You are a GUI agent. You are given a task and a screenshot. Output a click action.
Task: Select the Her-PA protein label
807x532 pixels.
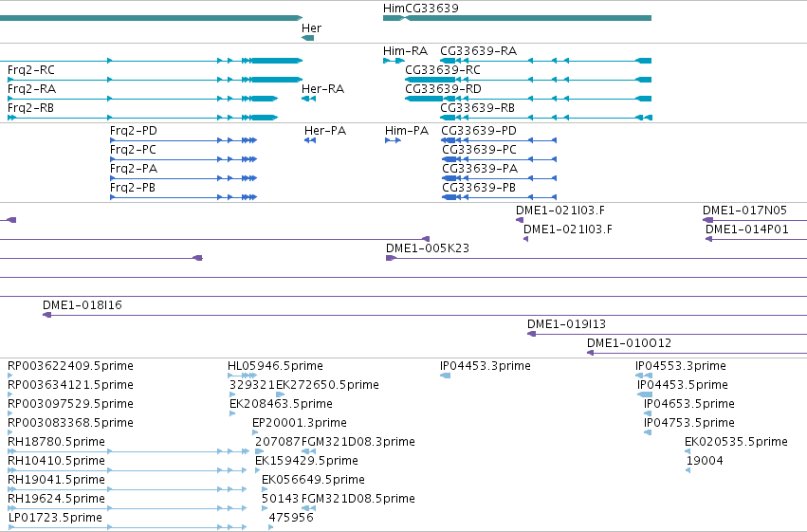pyautogui.click(x=325, y=131)
